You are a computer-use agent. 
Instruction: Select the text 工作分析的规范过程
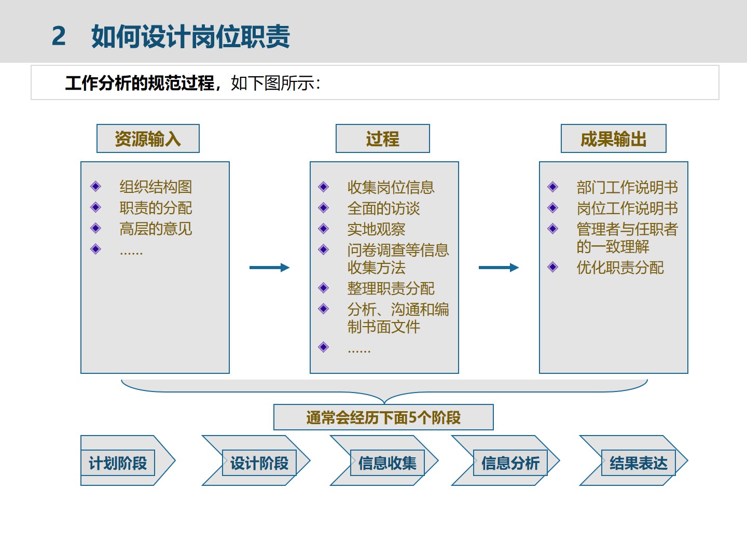pyautogui.click(x=140, y=83)
